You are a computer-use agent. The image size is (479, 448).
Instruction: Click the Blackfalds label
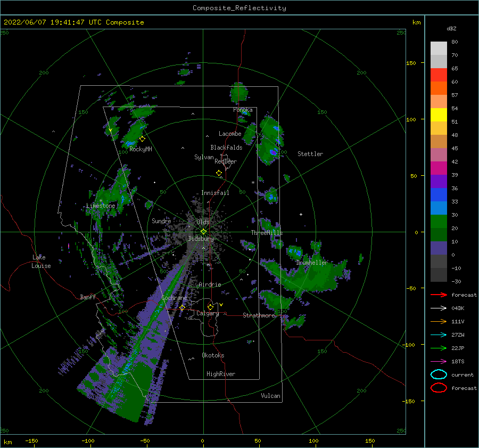click(x=226, y=148)
